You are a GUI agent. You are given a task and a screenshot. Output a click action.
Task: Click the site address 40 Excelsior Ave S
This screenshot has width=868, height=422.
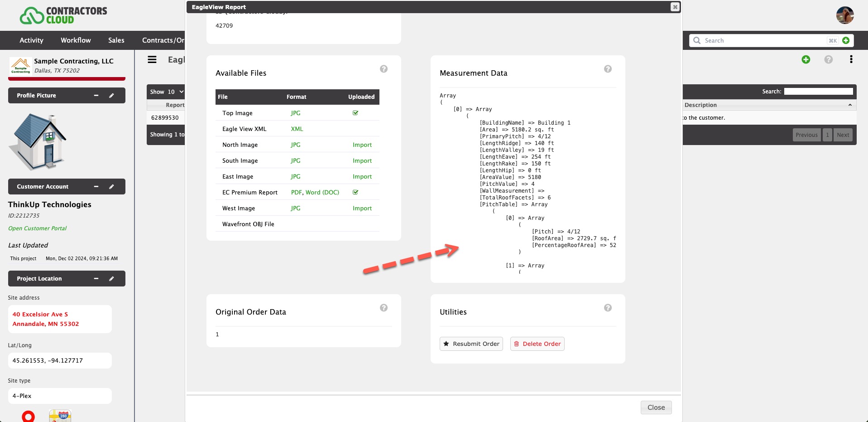coord(46,319)
